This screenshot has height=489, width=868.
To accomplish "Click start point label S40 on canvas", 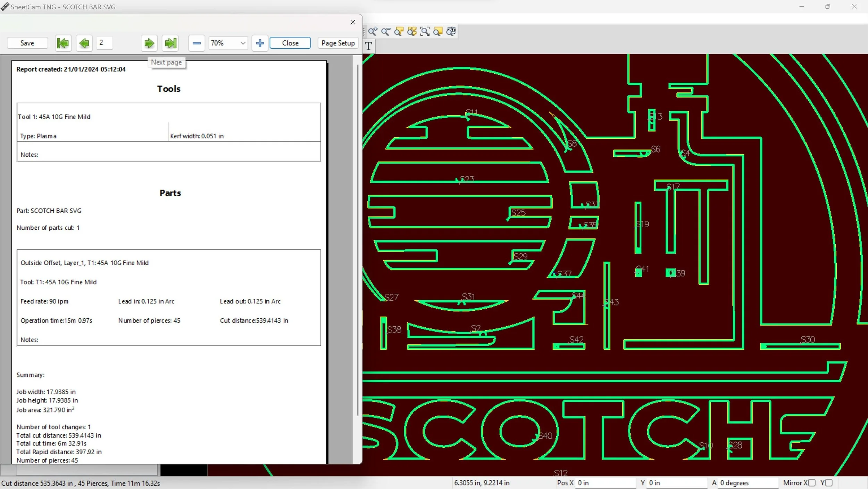I will point(545,436).
